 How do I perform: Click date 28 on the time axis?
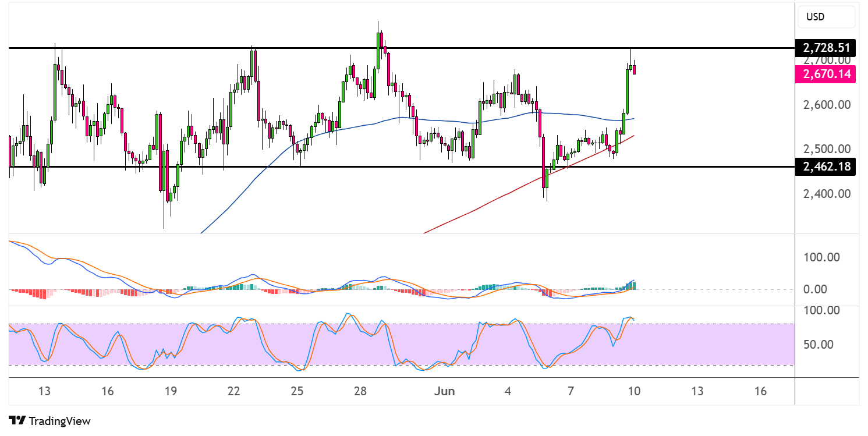coord(360,391)
